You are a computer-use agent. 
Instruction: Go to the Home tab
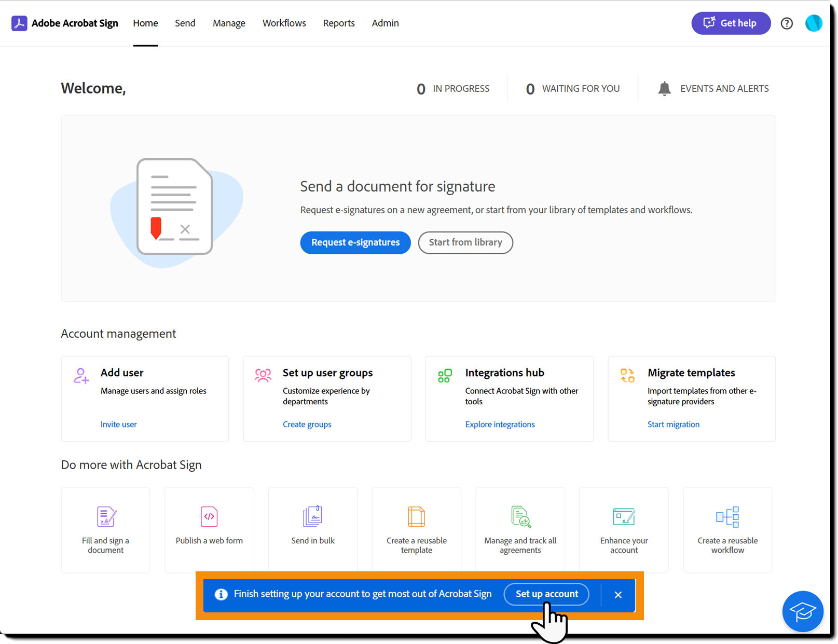click(x=145, y=23)
